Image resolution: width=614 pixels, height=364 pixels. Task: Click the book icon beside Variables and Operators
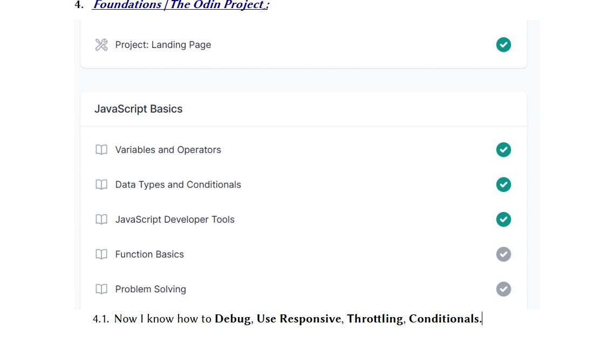101,149
